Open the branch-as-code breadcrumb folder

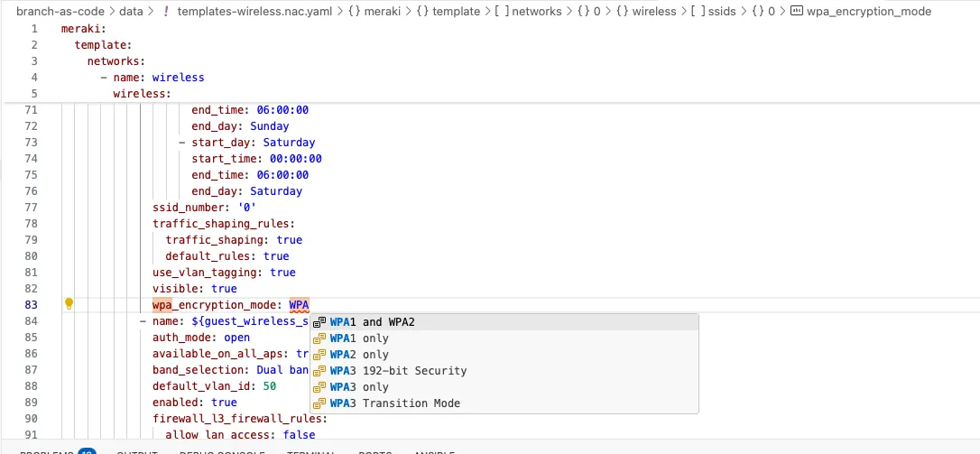60,12
